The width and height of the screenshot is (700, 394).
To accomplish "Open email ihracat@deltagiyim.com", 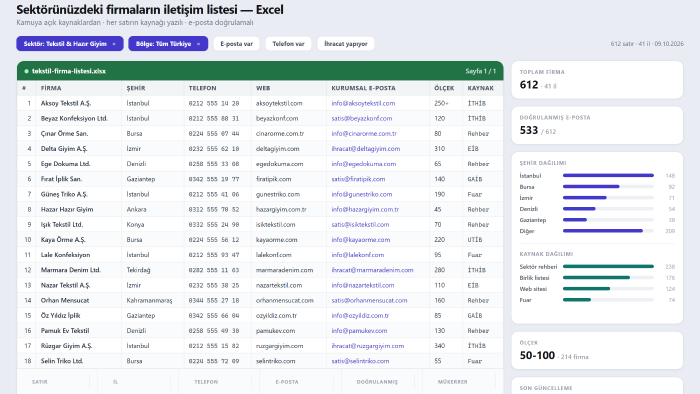I will [x=366, y=149].
